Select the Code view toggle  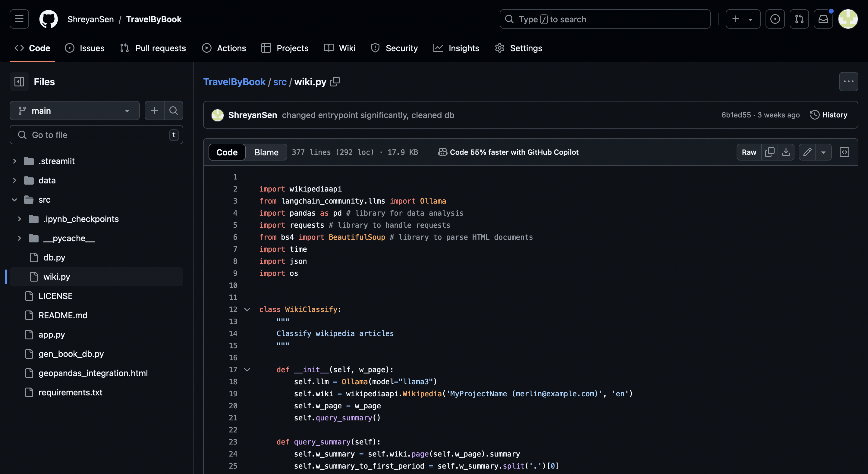click(227, 152)
